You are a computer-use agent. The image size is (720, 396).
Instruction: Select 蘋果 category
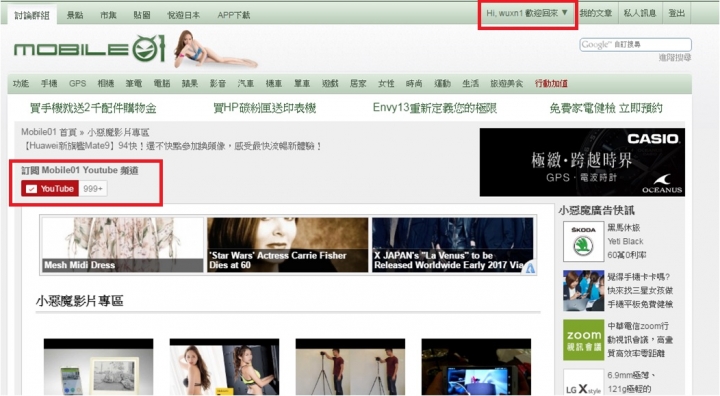190,84
